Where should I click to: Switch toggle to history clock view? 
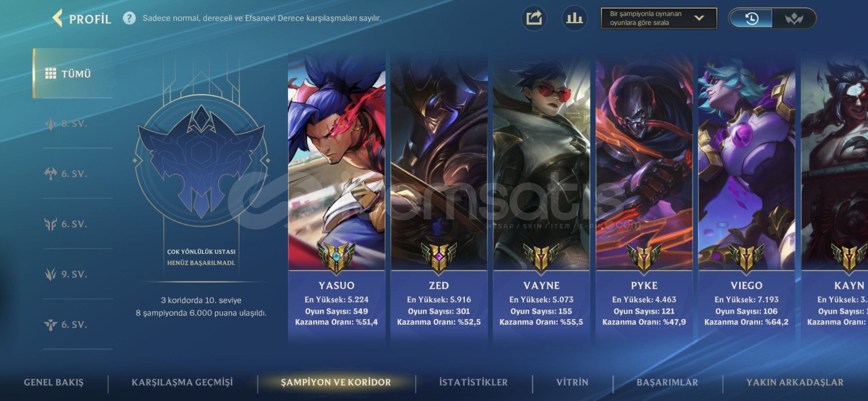pyautogui.click(x=752, y=18)
